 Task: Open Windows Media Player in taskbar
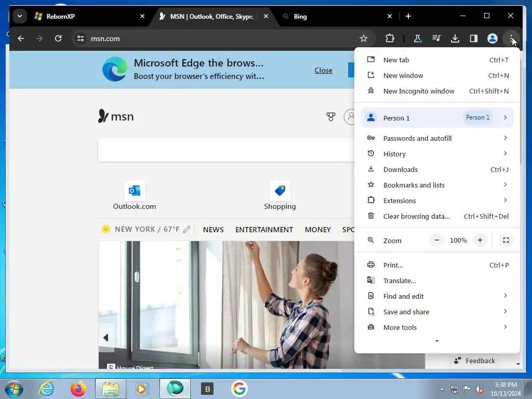point(141,389)
